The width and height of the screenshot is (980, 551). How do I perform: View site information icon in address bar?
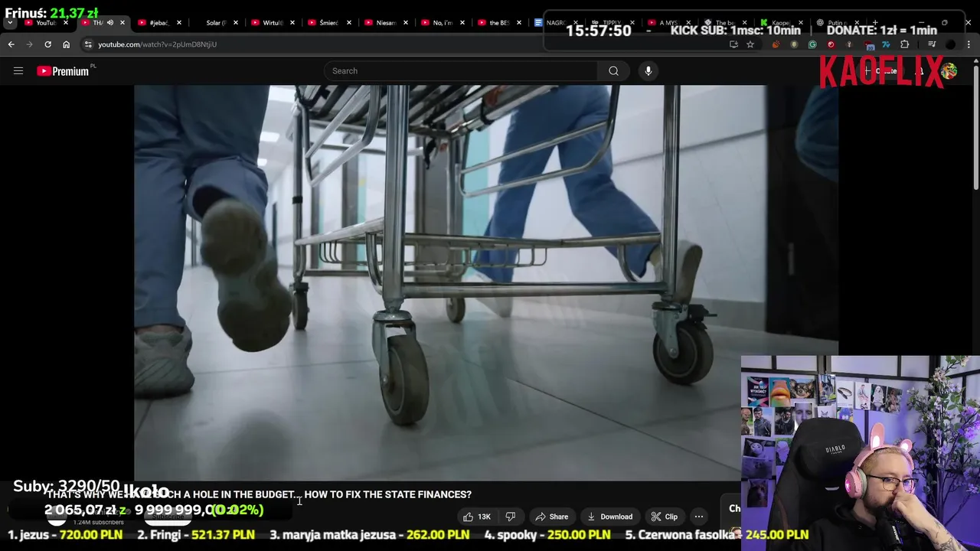(x=89, y=44)
